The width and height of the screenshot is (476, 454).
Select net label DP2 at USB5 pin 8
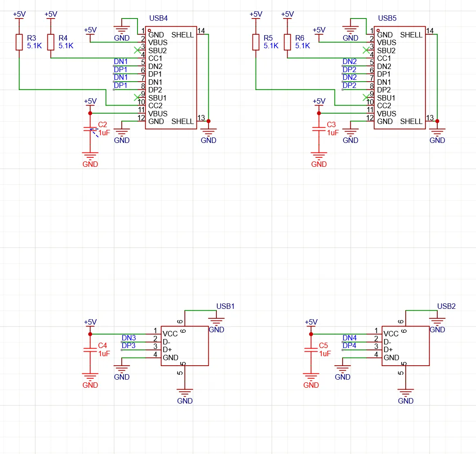(349, 85)
